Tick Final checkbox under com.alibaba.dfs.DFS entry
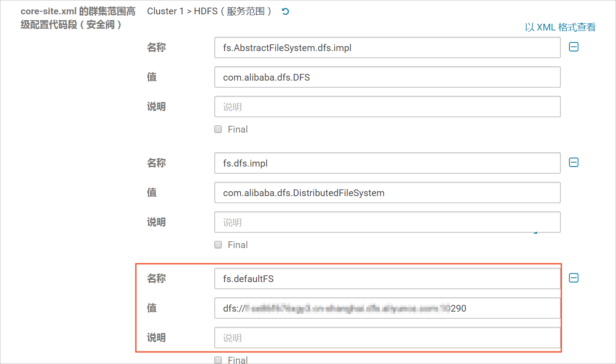Image resolution: width=616 pixels, height=364 pixels. tap(218, 129)
